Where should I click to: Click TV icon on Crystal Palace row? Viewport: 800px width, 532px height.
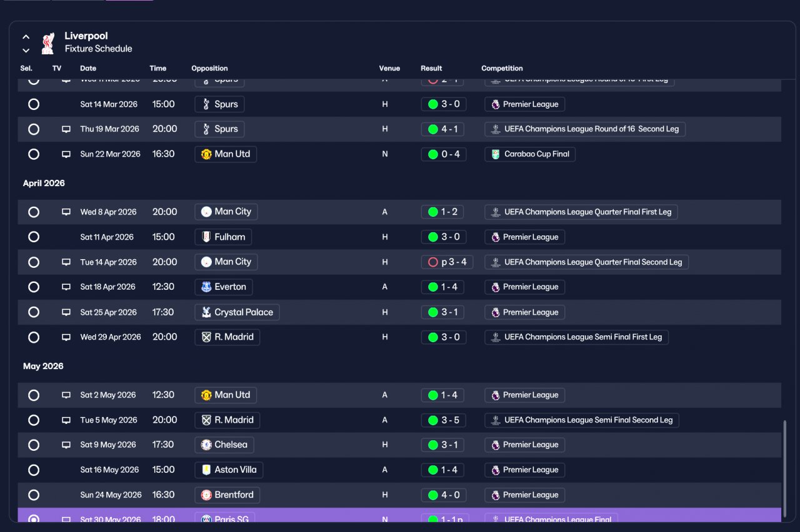[66, 312]
